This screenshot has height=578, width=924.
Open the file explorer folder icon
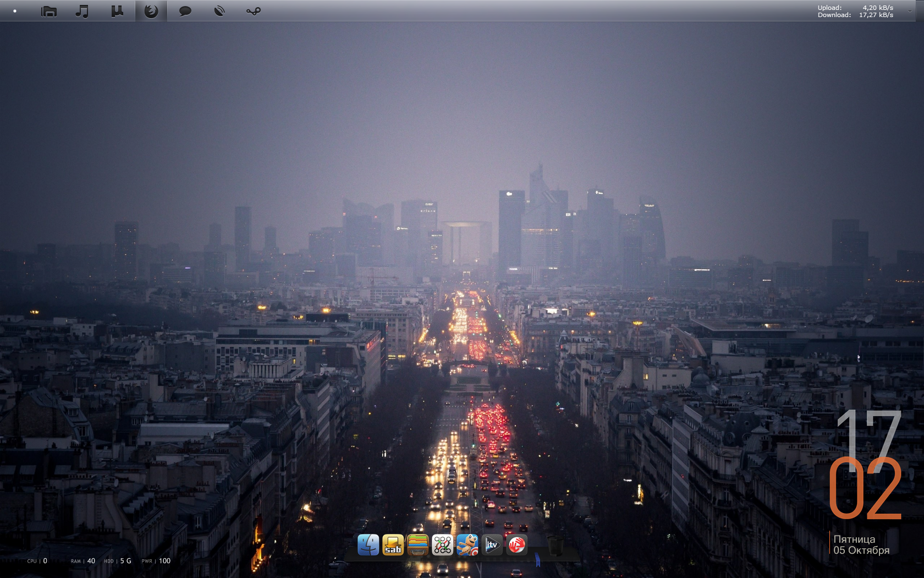(49, 11)
